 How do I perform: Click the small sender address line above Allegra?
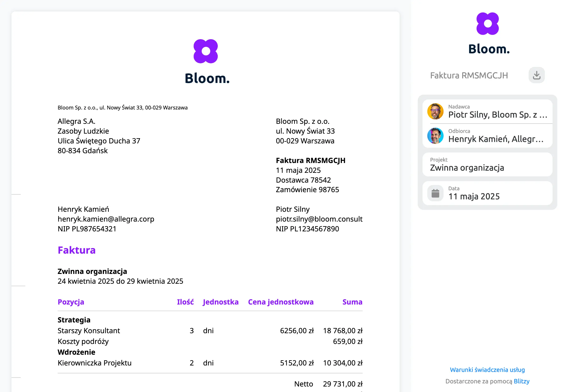pyautogui.click(x=123, y=108)
